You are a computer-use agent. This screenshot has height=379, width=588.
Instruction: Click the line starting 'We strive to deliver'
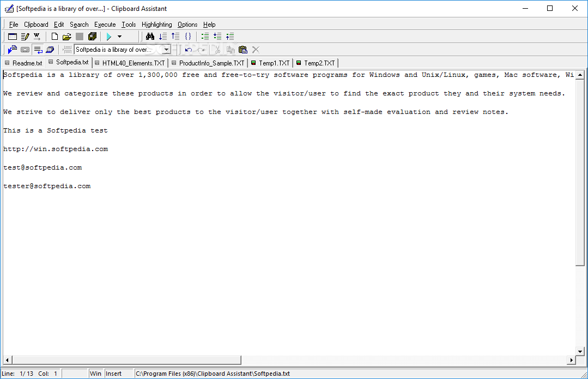coord(256,112)
